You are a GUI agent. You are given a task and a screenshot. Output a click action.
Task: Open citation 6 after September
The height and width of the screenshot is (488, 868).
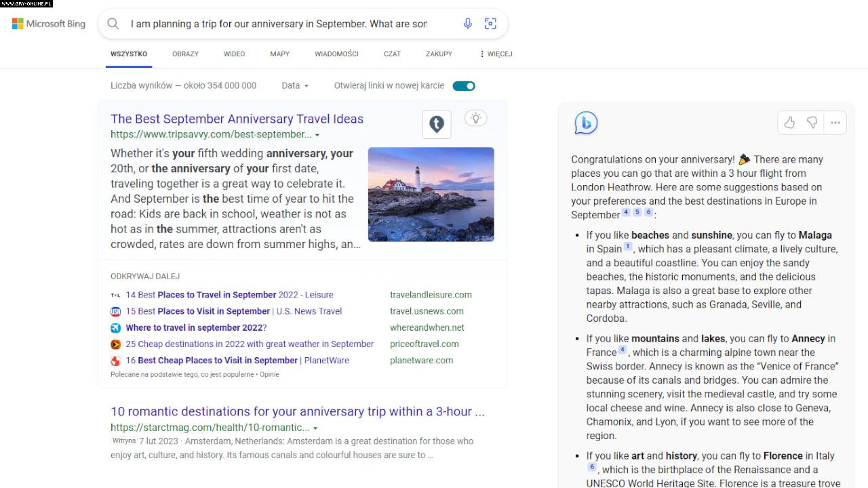click(648, 212)
